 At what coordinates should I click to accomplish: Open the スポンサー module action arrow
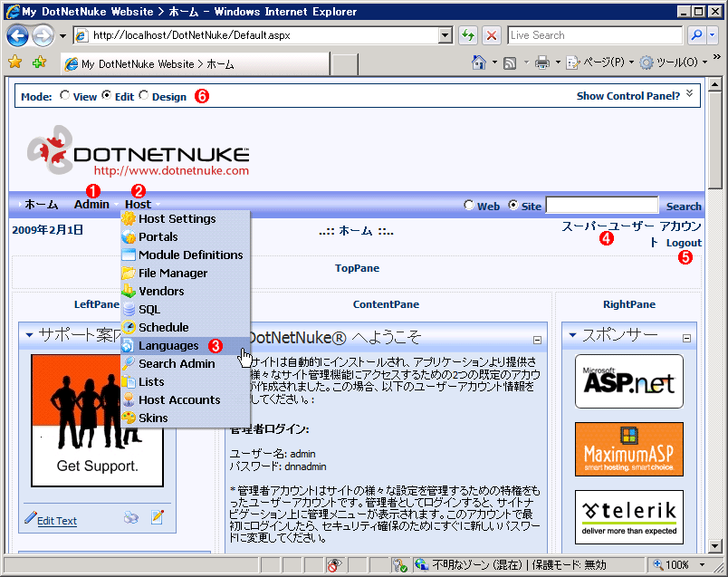[x=572, y=334]
